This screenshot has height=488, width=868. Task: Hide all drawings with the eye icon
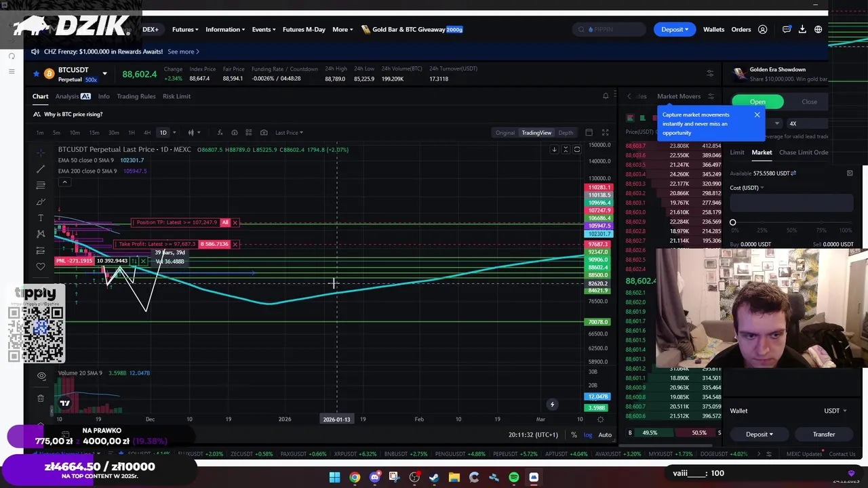tap(41, 375)
